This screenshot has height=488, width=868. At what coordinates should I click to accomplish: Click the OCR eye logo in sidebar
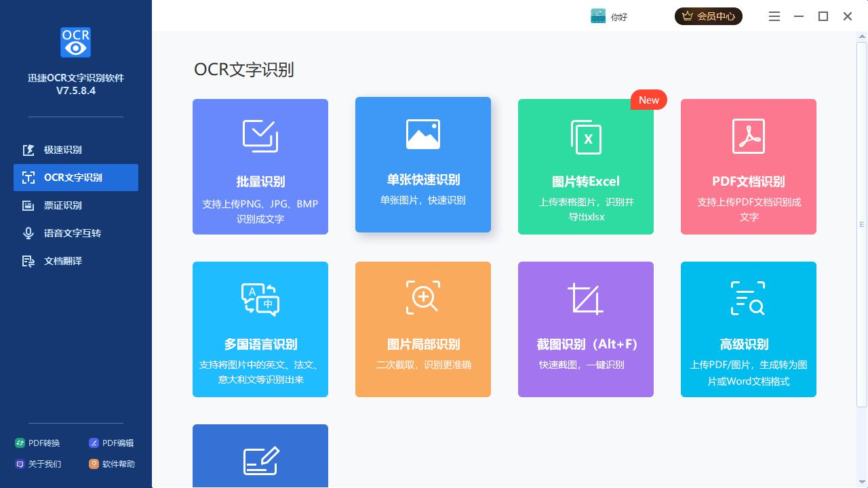(x=75, y=42)
